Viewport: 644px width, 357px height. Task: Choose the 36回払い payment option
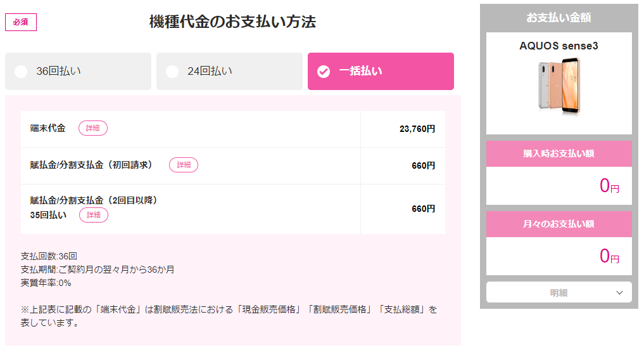point(78,71)
